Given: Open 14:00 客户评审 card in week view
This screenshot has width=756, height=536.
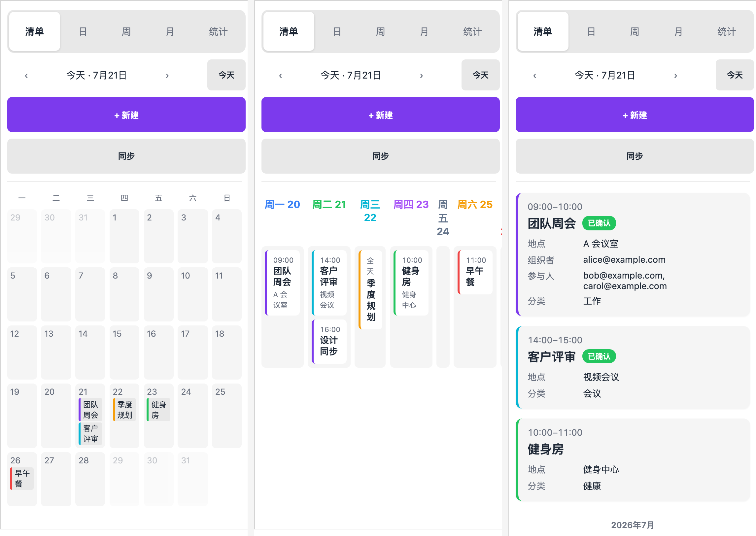Looking at the screenshot, I should 329,283.
